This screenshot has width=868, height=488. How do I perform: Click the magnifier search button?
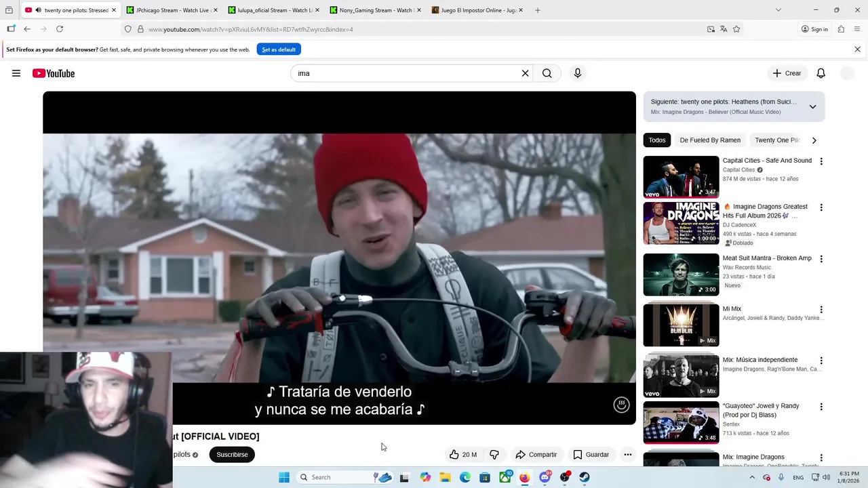pyautogui.click(x=547, y=73)
